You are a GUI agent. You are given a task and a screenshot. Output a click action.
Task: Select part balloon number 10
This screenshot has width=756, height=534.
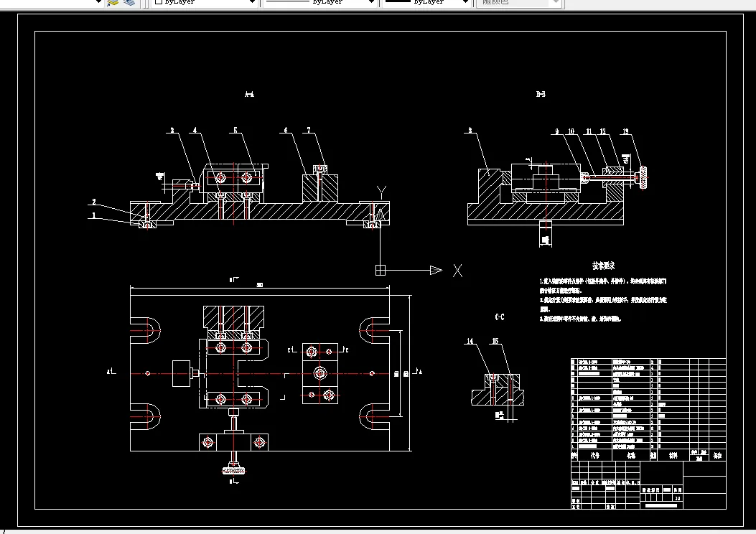tap(571, 131)
